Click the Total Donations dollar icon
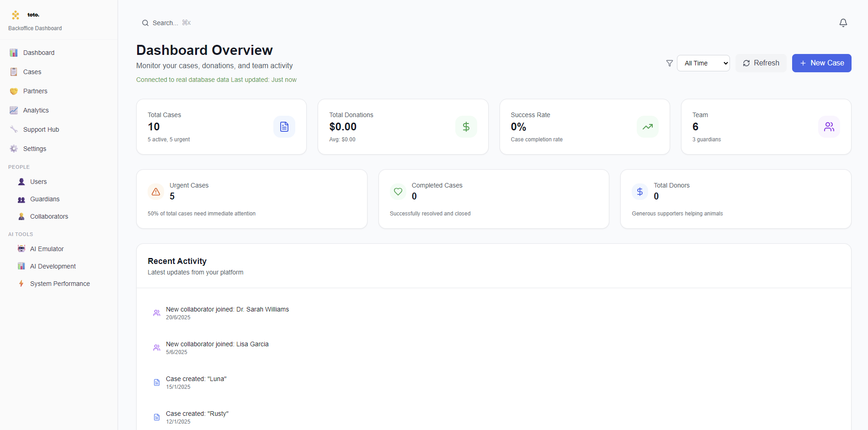This screenshot has height=430, width=868. click(466, 127)
